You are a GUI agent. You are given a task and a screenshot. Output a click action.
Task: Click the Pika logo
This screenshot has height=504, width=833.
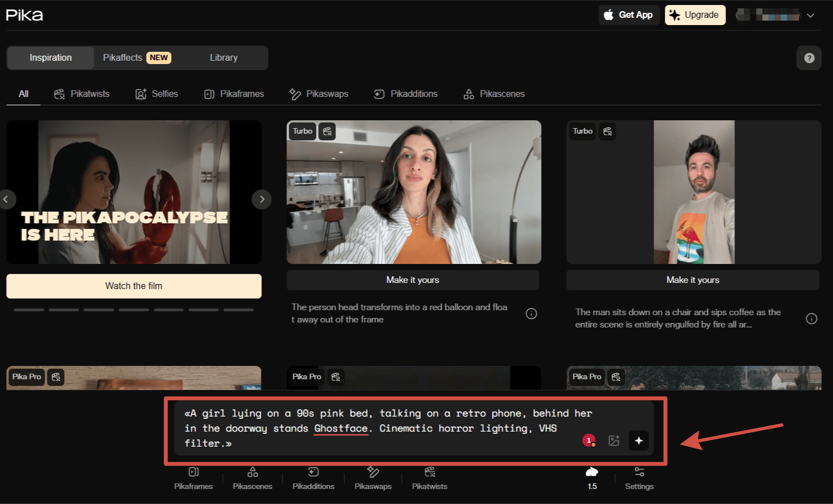pos(25,15)
